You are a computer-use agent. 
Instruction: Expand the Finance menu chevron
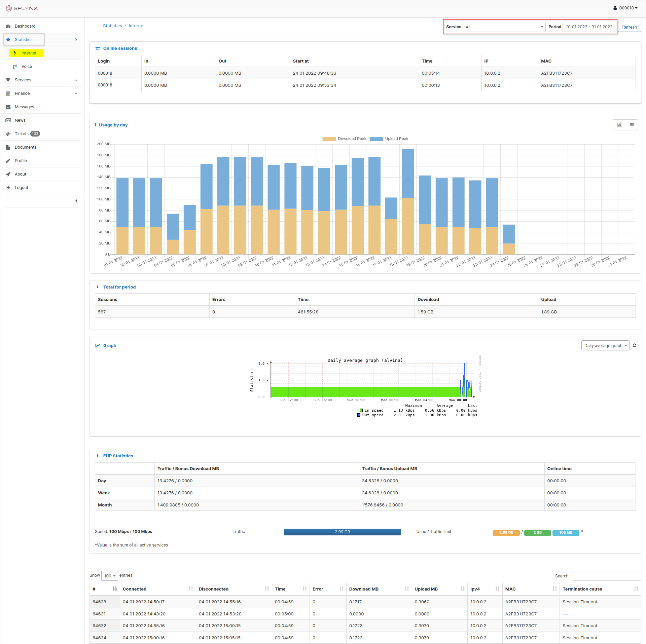(76, 93)
